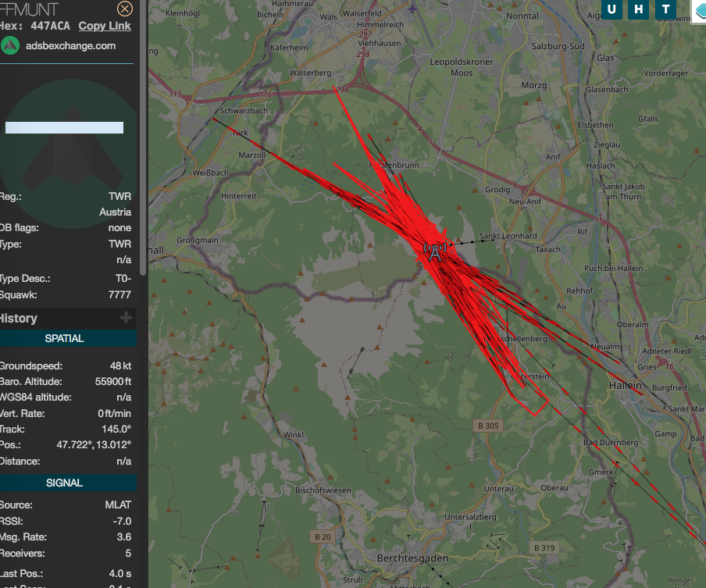
Task: Click the country text Austria
Action: coord(116,212)
